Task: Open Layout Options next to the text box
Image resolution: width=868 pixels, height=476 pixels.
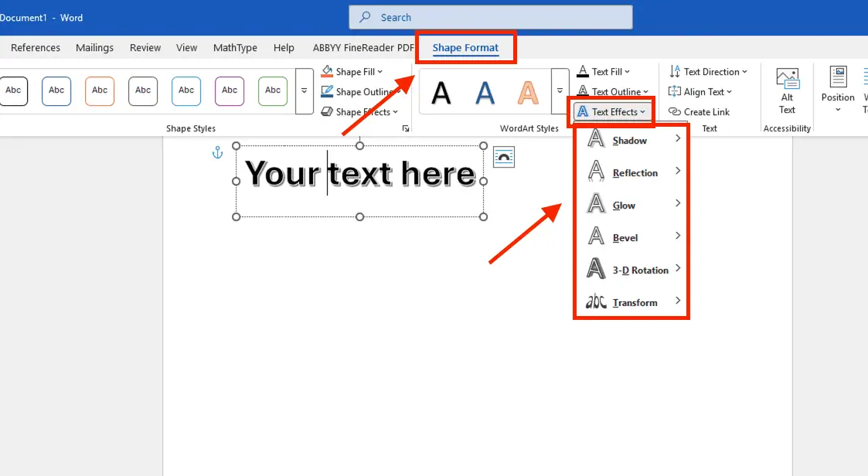Action: tap(503, 157)
